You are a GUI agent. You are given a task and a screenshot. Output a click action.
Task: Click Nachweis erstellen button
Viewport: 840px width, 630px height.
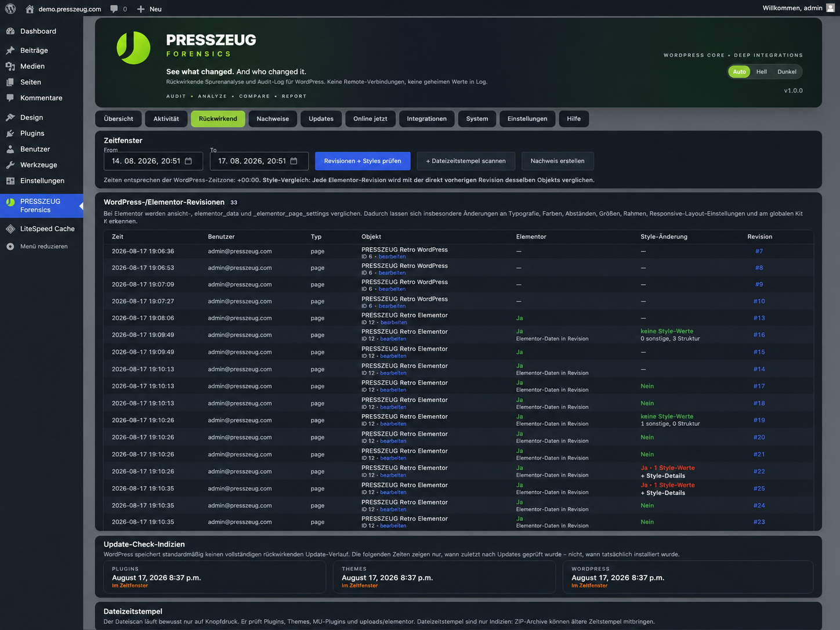tap(557, 161)
